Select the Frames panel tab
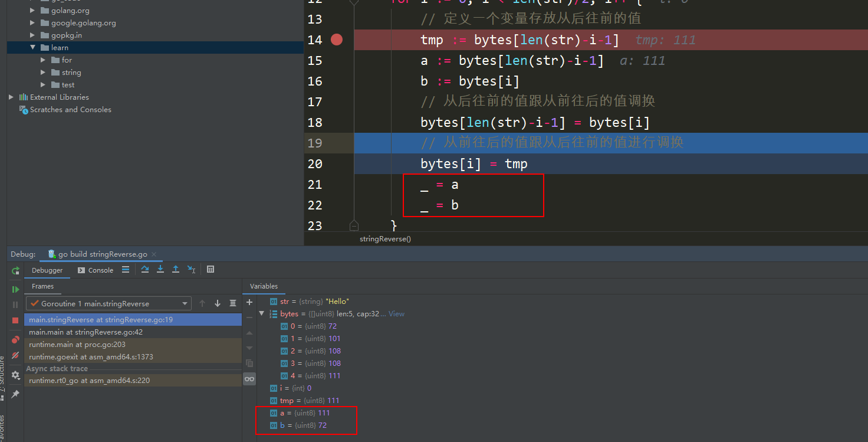 43,286
